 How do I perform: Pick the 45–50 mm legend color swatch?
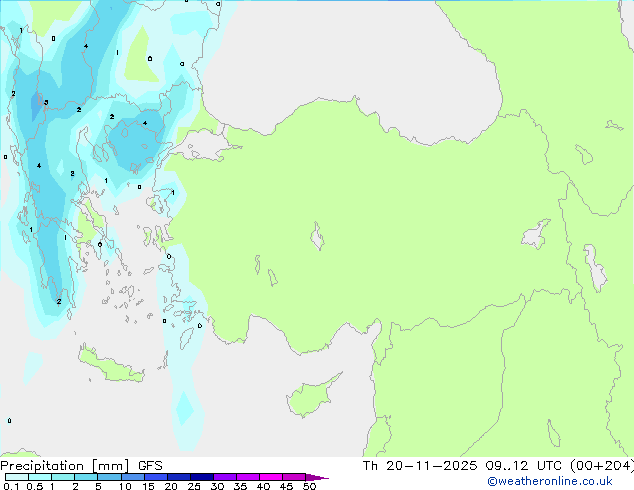(294, 477)
